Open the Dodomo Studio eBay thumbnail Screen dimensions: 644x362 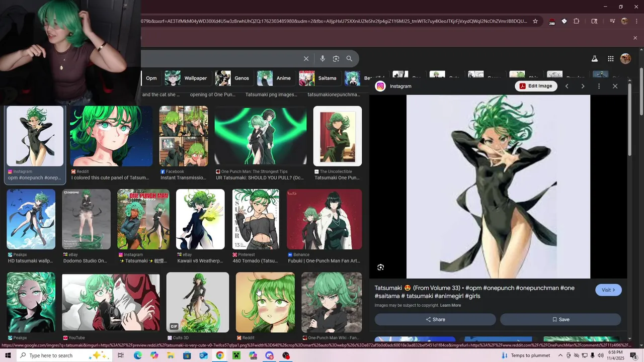pyautogui.click(x=87, y=219)
